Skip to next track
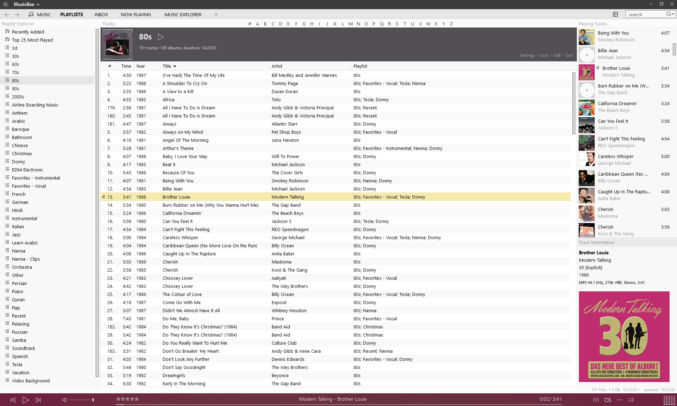The image size is (677, 406). pos(38,400)
